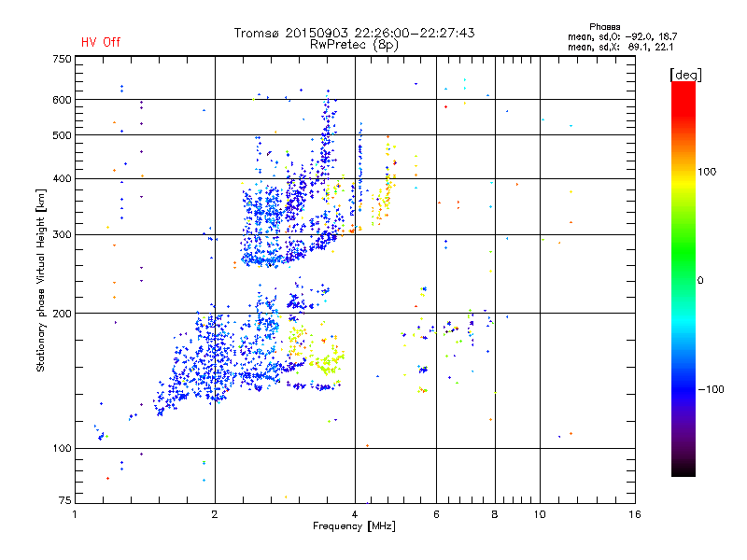The width and height of the screenshot is (747, 560).
Task: Click the x-axis tick label '16'
Action: pos(635,514)
